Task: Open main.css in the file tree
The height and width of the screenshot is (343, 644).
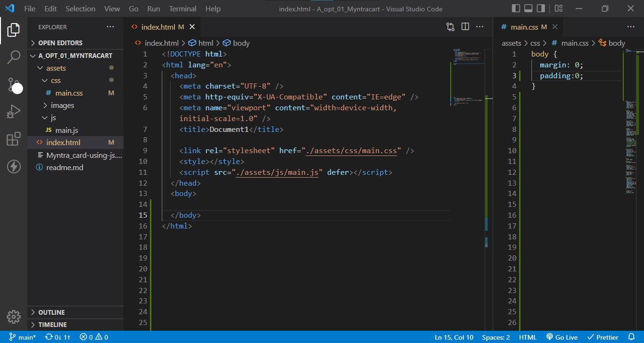Action: point(75,93)
